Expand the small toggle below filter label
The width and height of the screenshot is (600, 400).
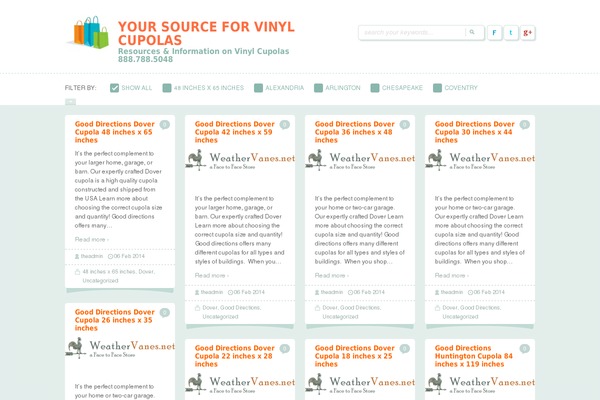pos(70,102)
